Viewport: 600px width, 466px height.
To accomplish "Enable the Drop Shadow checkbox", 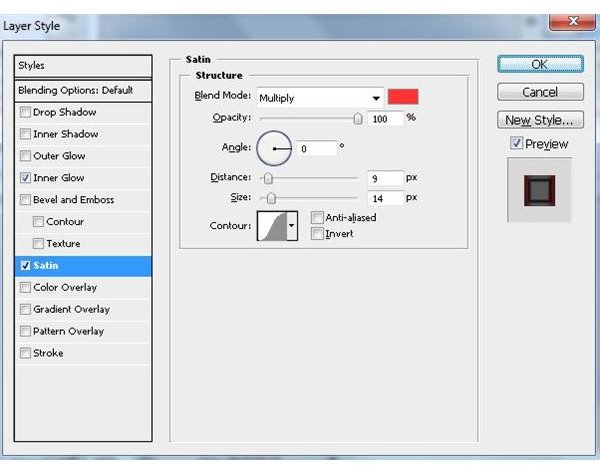I will [25, 112].
